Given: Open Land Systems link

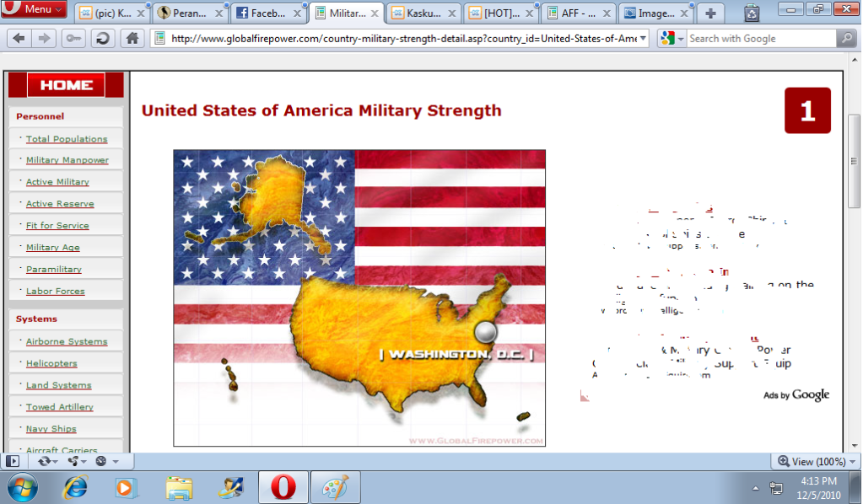Looking at the screenshot, I should (58, 385).
